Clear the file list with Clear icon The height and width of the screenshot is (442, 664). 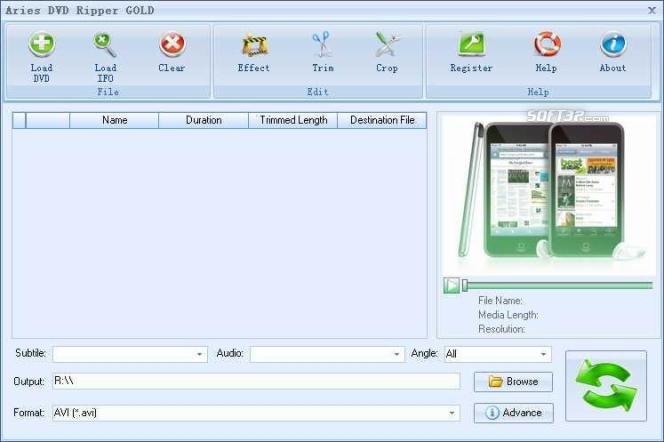pos(172,44)
